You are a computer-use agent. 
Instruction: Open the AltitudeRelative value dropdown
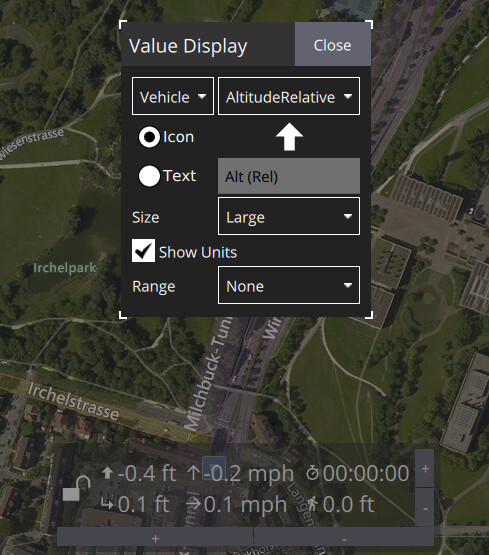289,96
